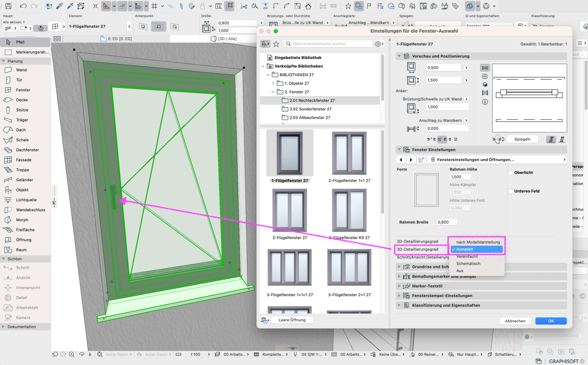Screen dimensions: 588x365
Task: Choose Aus detail level
Action: click(x=477, y=271)
